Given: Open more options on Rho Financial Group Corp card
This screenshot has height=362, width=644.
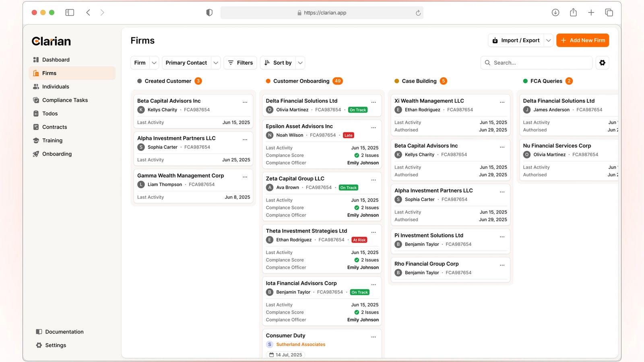Looking at the screenshot, I should (x=502, y=265).
